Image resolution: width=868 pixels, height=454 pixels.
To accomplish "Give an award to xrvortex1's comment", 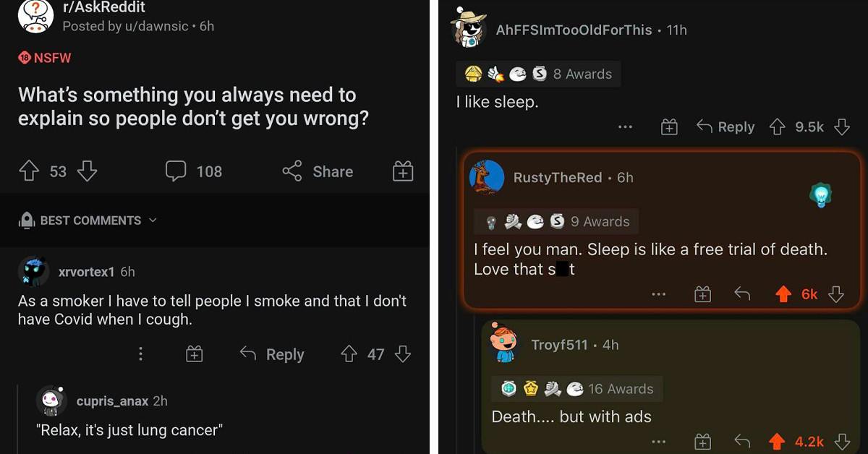I will tap(193, 354).
